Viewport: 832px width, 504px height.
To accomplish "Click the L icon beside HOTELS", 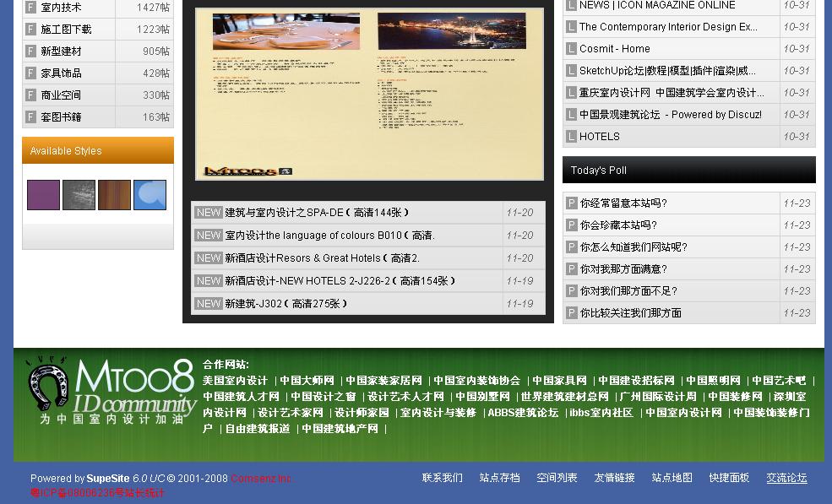I will tap(571, 137).
